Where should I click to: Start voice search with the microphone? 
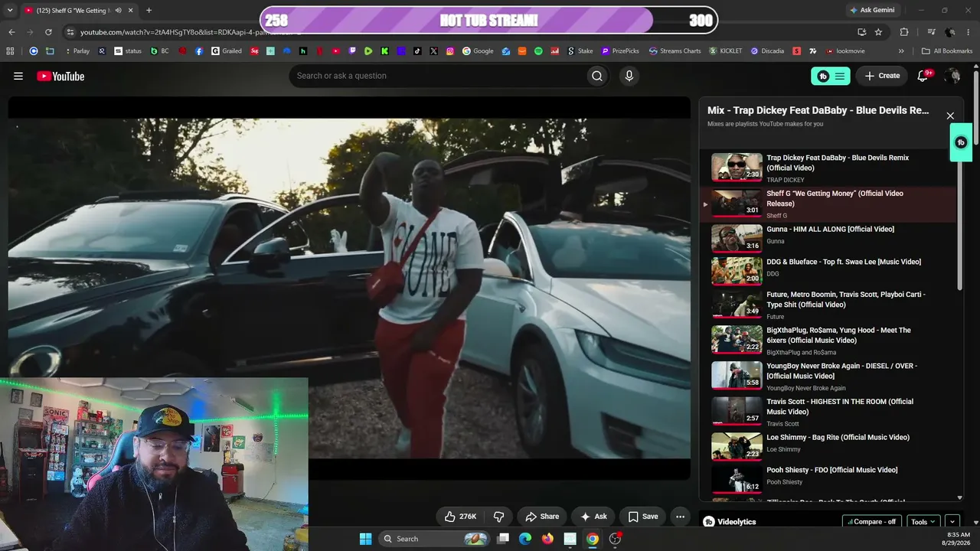(x=629, y=76)
